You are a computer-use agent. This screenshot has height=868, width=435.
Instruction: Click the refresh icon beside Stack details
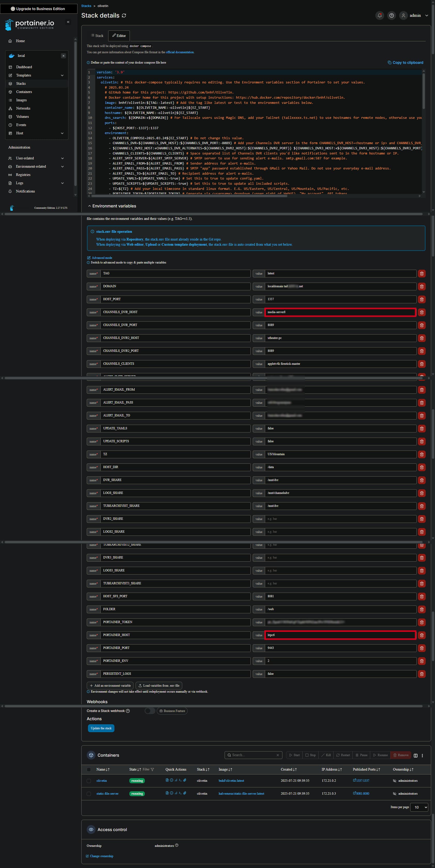(x=124, y=16)
